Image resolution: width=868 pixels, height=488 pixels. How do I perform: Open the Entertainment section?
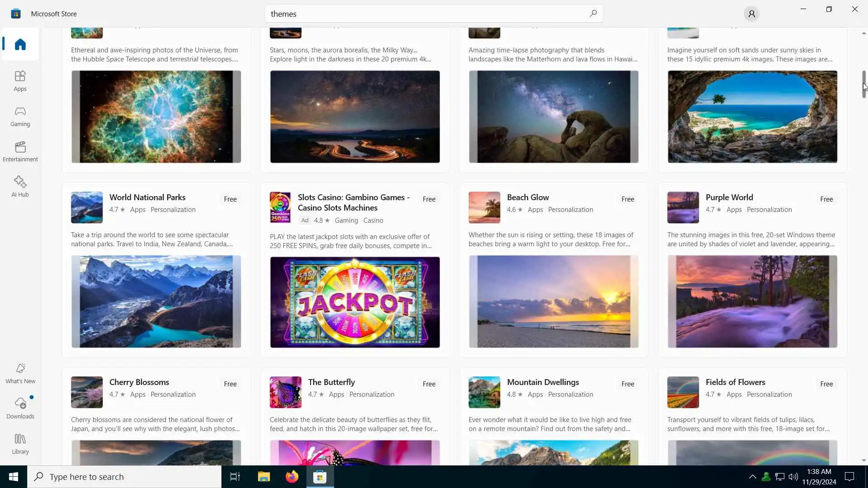click(x=20, y=152)
